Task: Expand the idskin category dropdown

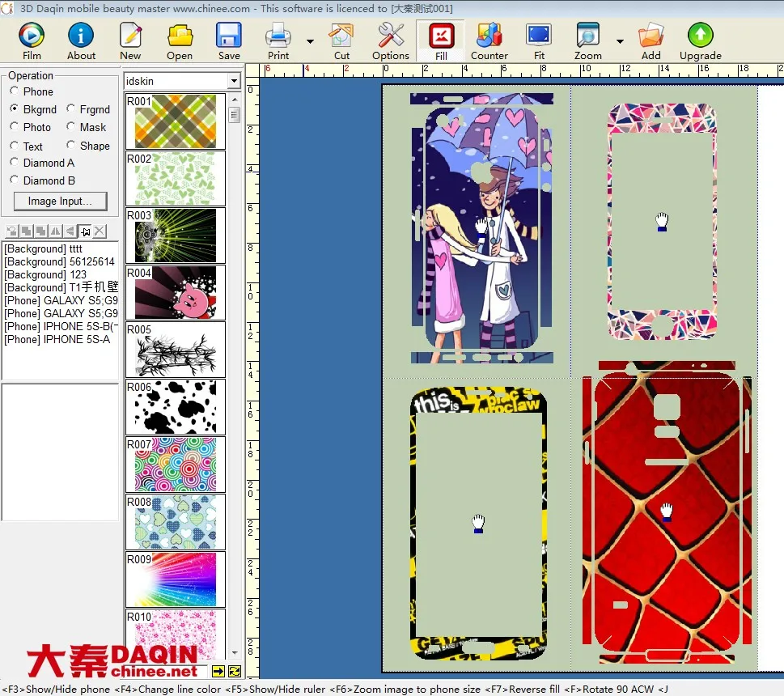Action: tap(234, 81)
